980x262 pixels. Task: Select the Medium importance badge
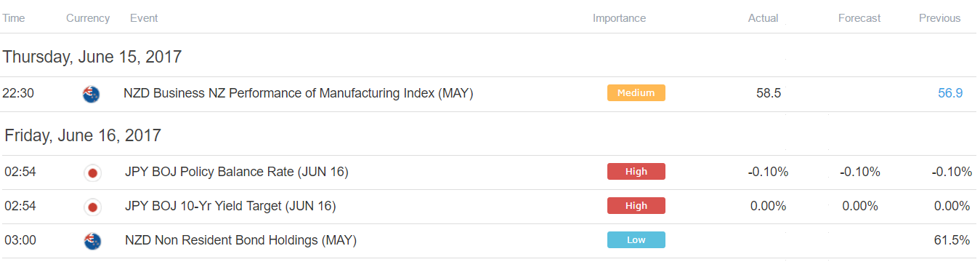tap(636, 93)
